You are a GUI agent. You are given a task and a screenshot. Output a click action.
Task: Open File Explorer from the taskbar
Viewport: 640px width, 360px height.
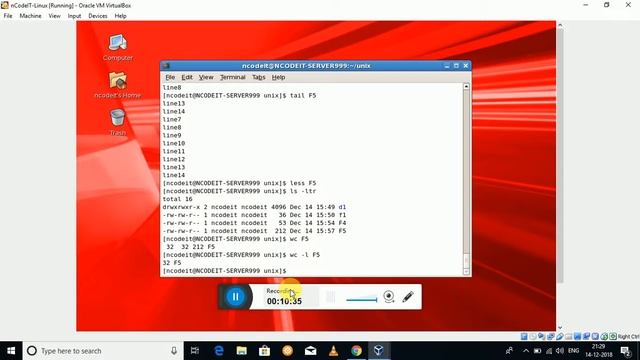[x=242, y=351]
